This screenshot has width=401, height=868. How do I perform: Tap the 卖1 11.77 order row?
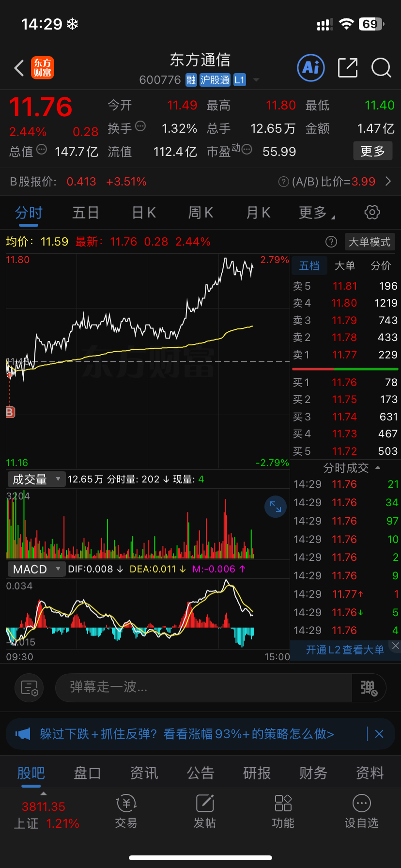pyautogui.click(x=345, y=355)
